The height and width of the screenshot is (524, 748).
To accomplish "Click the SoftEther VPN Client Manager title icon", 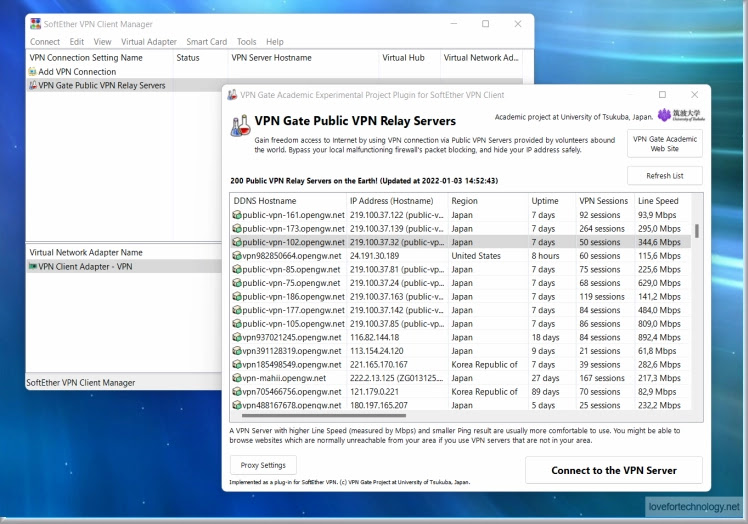I will click(x=35, y=24).
